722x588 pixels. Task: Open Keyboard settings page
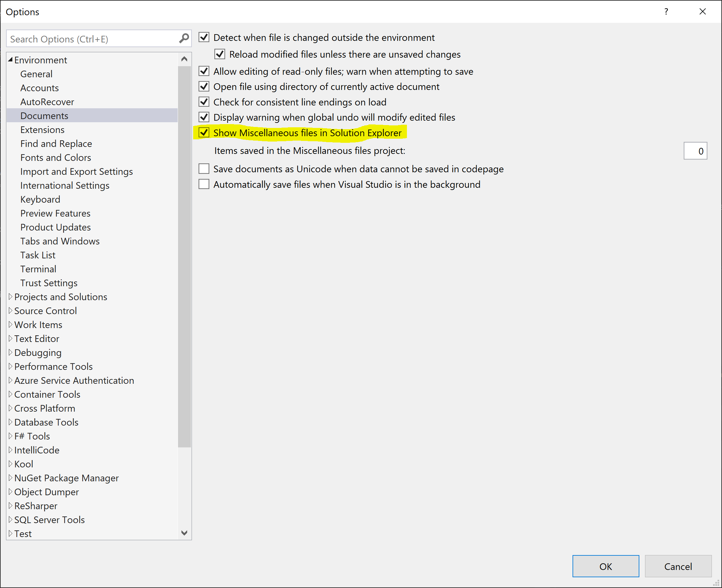[40, 199]
